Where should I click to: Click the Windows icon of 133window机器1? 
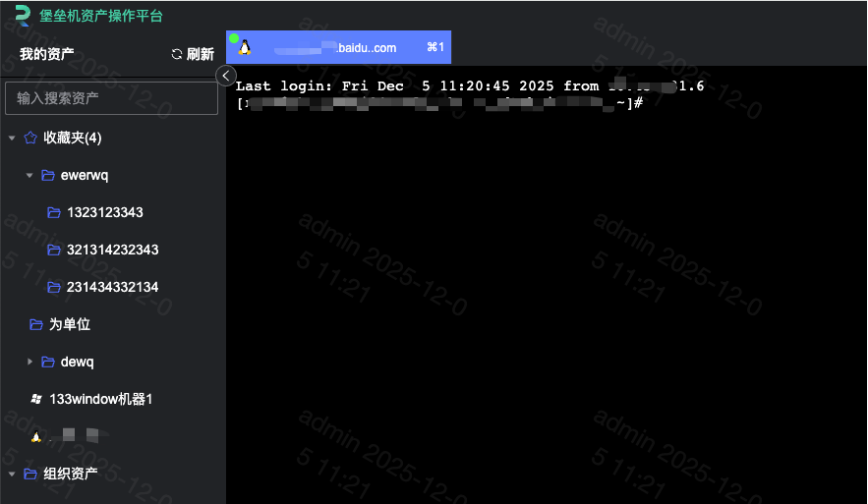click(x=36, y=399)
